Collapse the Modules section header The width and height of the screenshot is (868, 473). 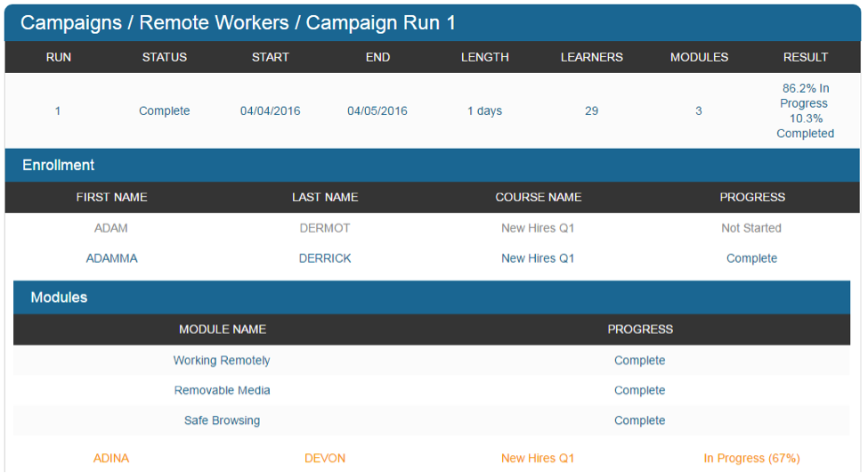click(x=59, y=298)
